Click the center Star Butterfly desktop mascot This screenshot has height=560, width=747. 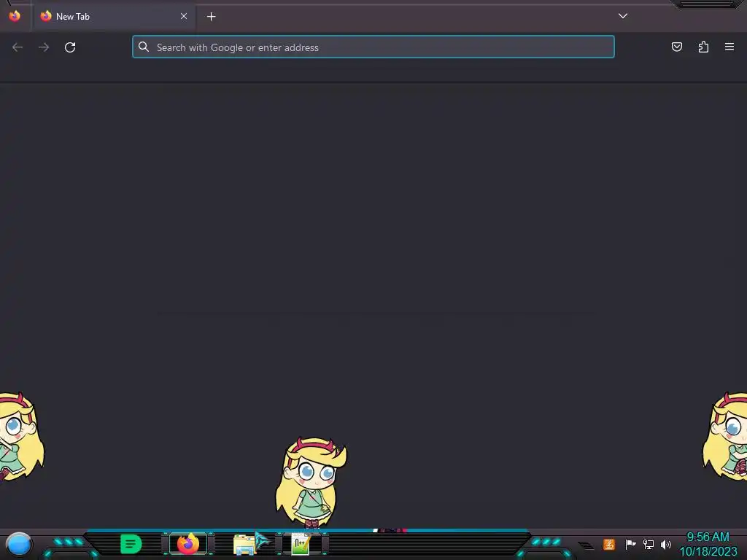coord(311,483)
